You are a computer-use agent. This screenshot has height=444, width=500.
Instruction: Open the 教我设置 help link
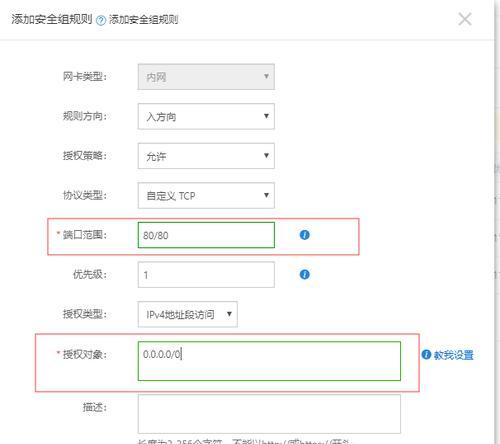453,355
